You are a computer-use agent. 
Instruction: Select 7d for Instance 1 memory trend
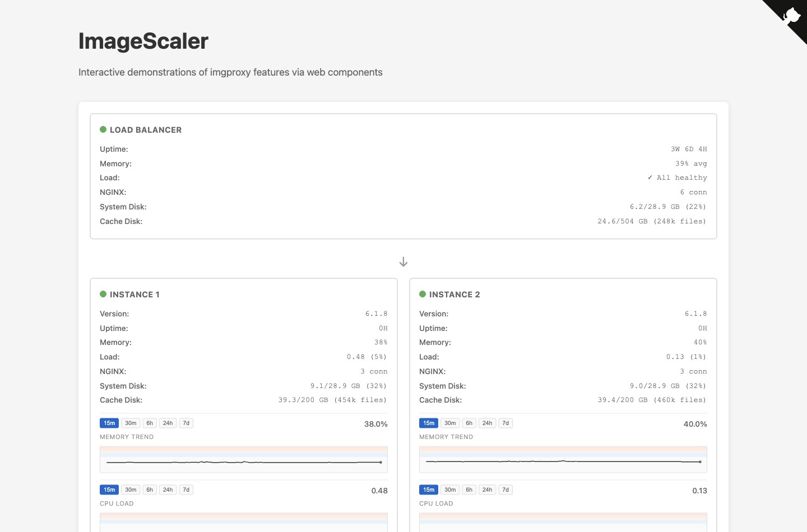(x=186, y=423)
